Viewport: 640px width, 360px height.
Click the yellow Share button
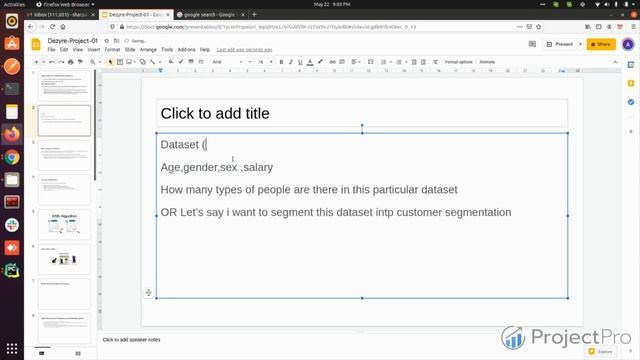[x=601, y=44]
